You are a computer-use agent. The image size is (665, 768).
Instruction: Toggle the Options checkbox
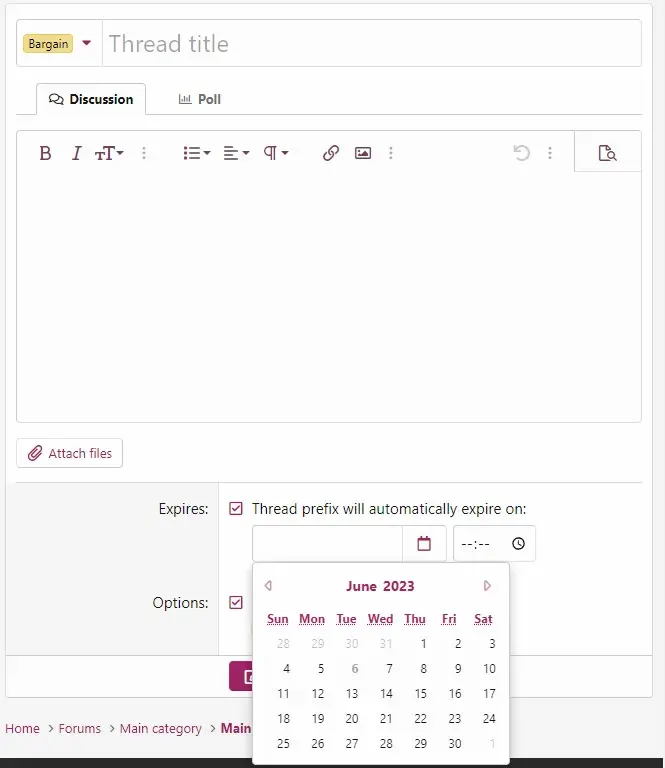point(236,603)
